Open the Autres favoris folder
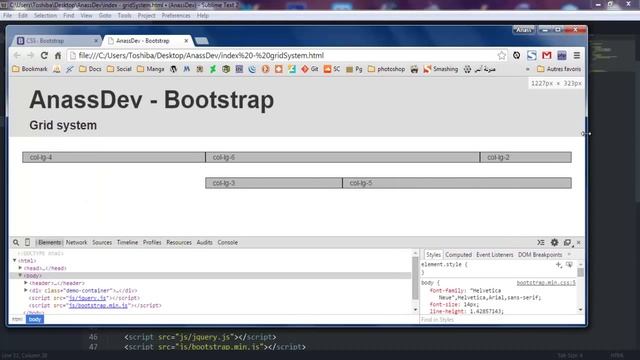The height and width of the screenshot is (360, 640). click(559, 69)
